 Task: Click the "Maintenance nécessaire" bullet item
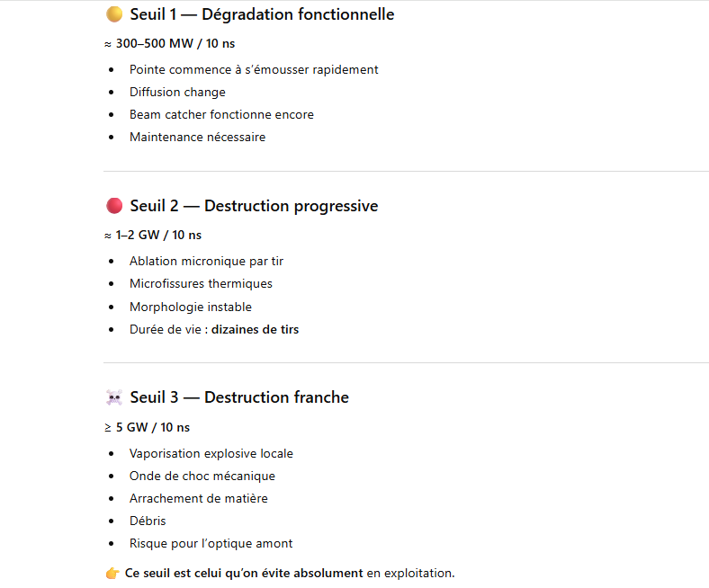(197, 138)
